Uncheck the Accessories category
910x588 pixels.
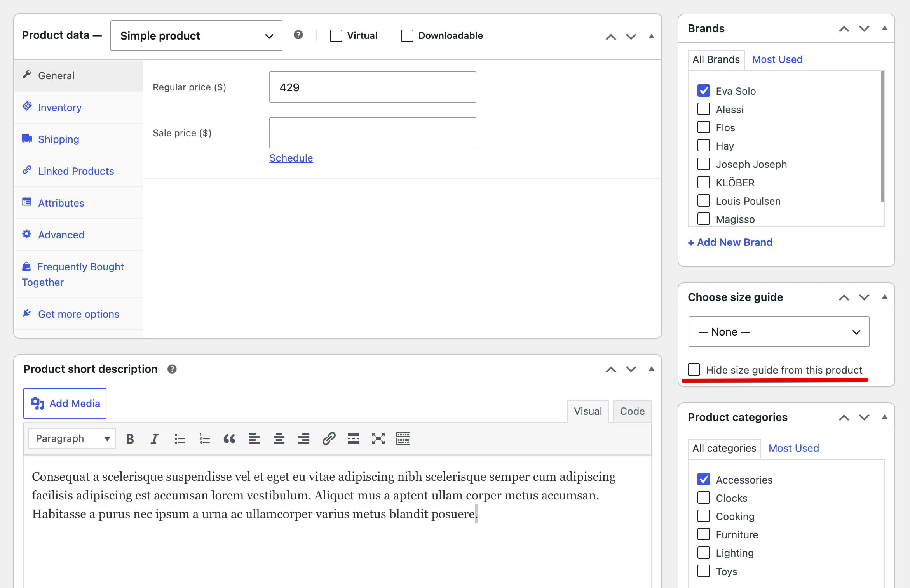point(704,480)
